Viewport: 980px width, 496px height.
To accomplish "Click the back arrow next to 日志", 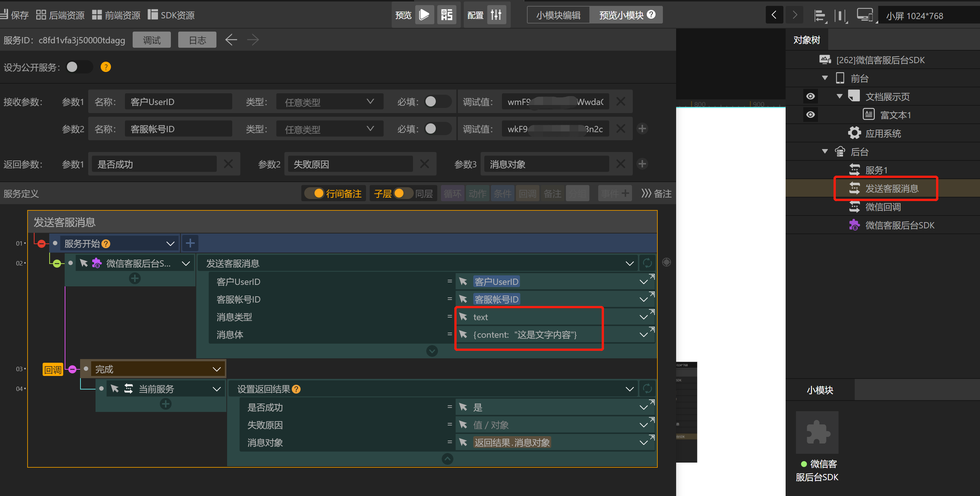I will (231, 40).
